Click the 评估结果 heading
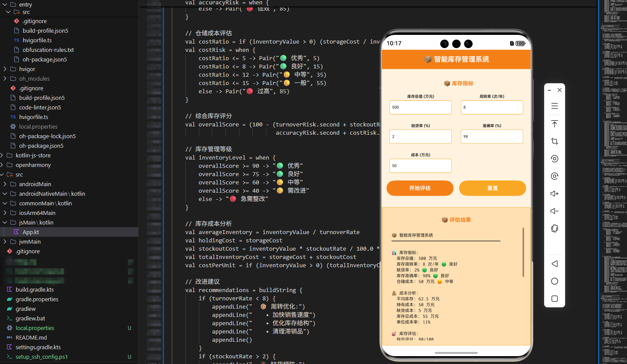The width and height of the screenshot is (627, 364). click(456, 220)
